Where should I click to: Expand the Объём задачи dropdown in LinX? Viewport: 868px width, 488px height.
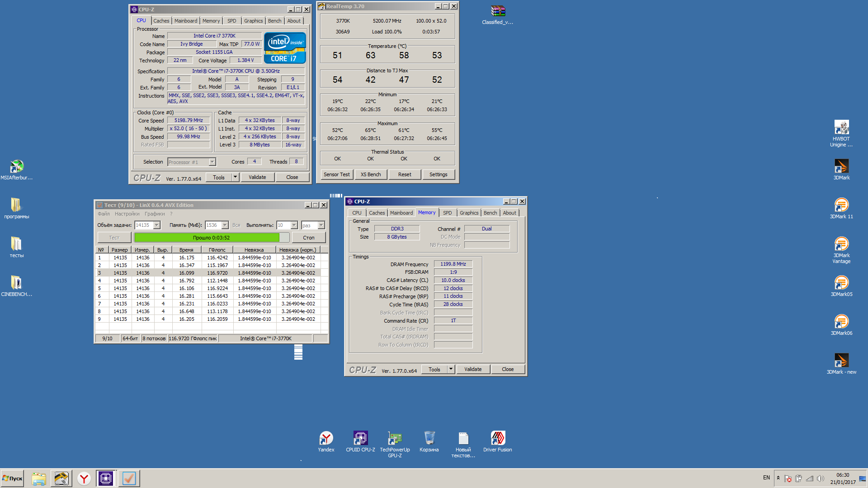pos(157,225)
